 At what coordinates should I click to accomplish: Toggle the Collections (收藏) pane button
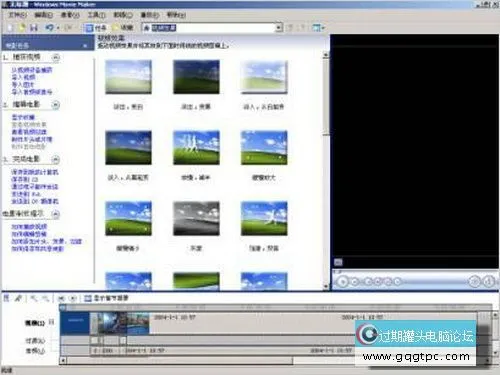pyautogui.click(x=123, y=28)
